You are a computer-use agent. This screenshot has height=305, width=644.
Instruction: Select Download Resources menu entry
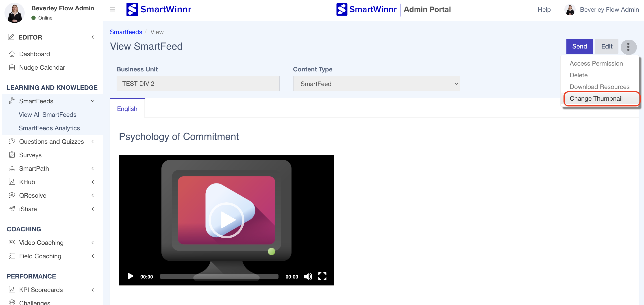(600, 87)
